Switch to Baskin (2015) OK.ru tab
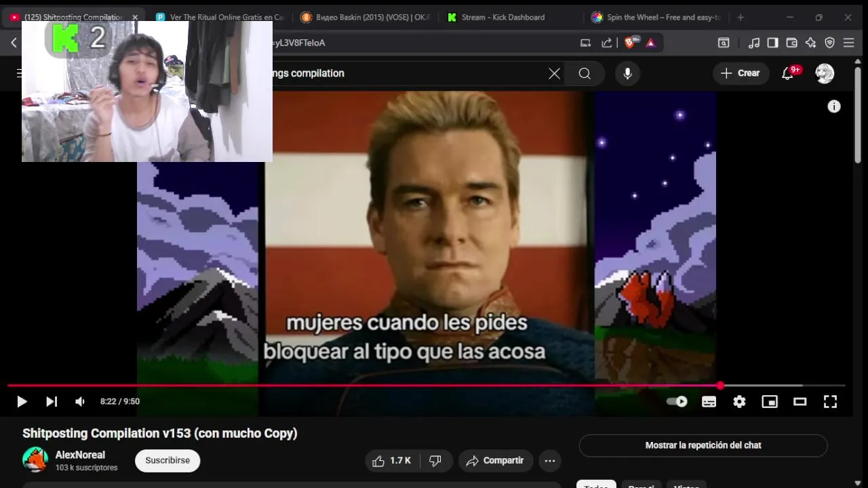 coord(366,17)
